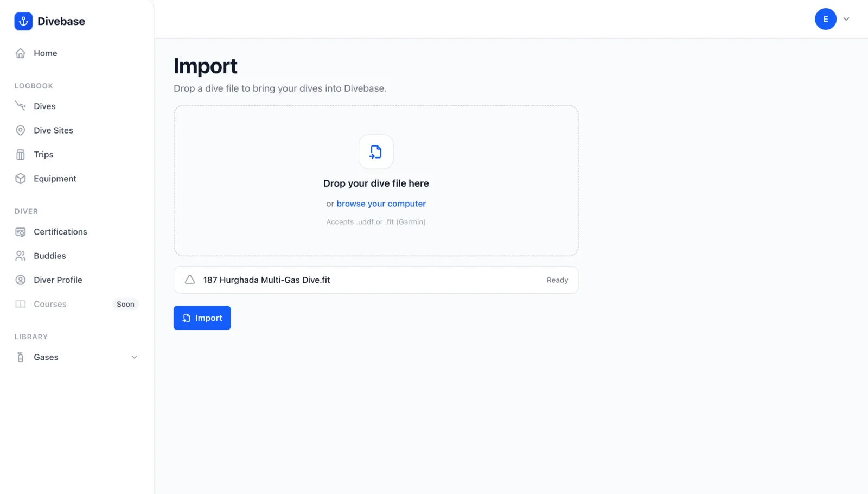Click the Certifications badge icon
Viewport: 868px width, 494px height.
click(x=21, y=232)
